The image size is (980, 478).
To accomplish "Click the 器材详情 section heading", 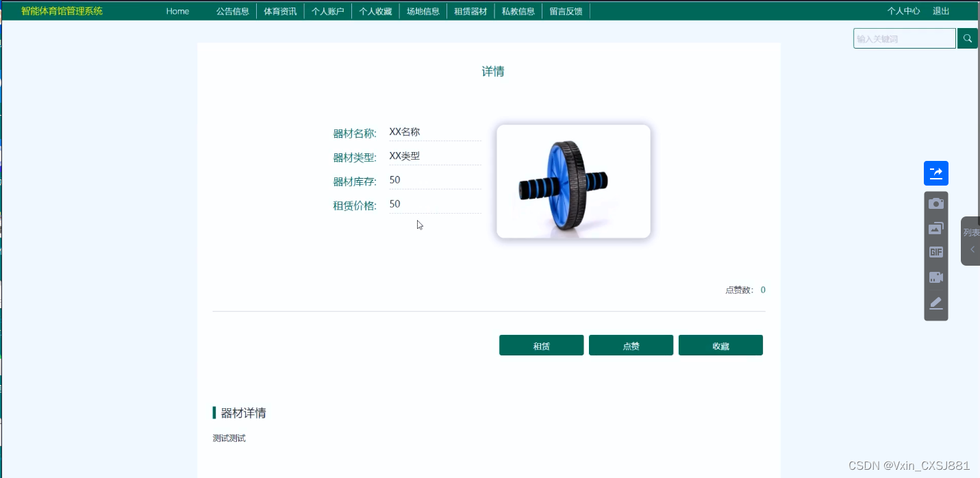I will (243, 413).
